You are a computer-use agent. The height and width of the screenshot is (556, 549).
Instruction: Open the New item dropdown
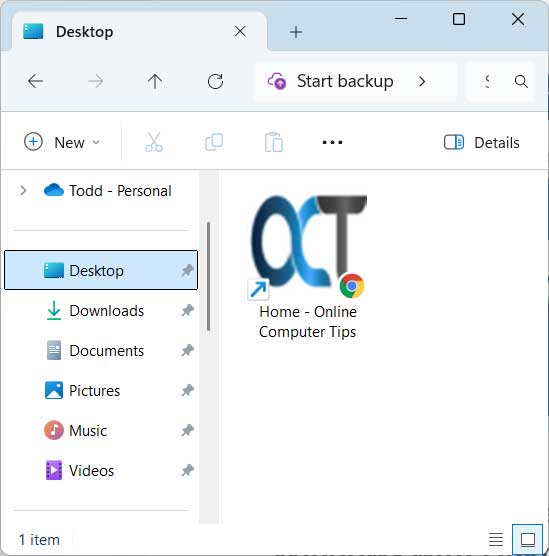(62, 142)
